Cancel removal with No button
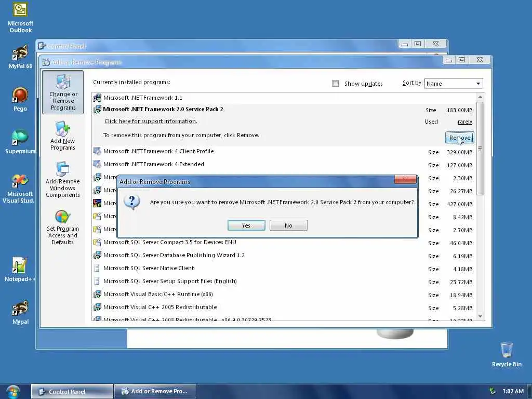The width and height of the screenshot is (532, 399). 288,225
